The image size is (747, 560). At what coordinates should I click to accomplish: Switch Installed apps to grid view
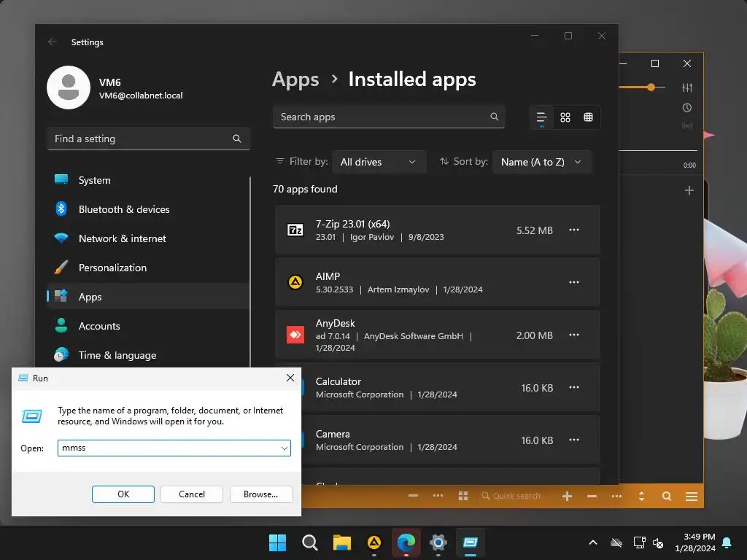point(565,117)
